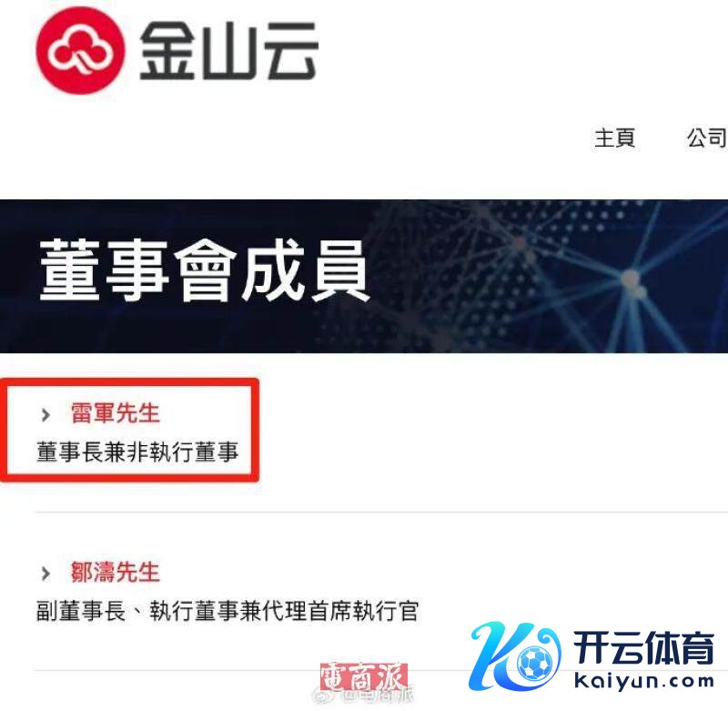Click the red Kingsoft Cloud logo icon

(x=81, y=51)
